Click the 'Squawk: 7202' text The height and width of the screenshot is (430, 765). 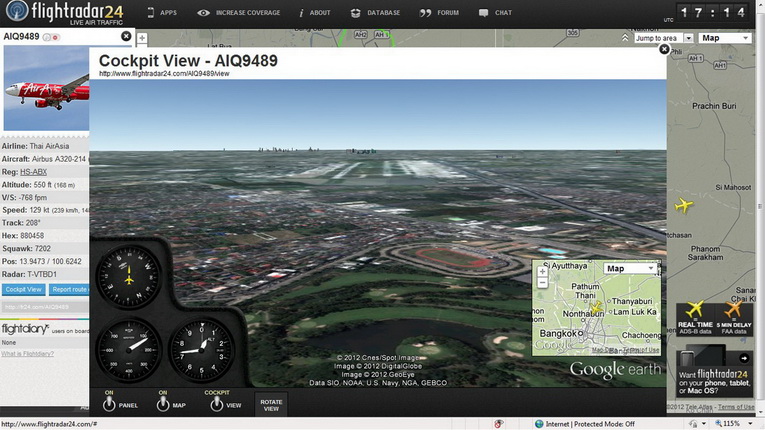pos(26,248)
